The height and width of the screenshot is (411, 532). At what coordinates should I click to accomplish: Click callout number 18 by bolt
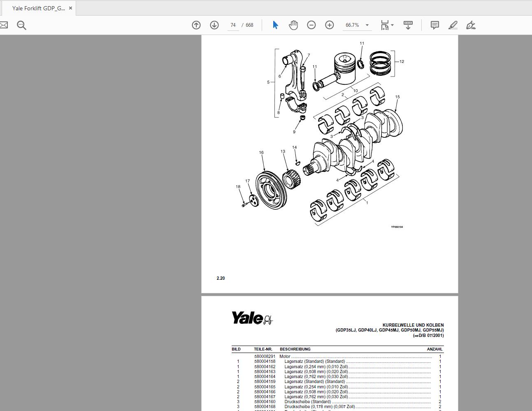238,187
